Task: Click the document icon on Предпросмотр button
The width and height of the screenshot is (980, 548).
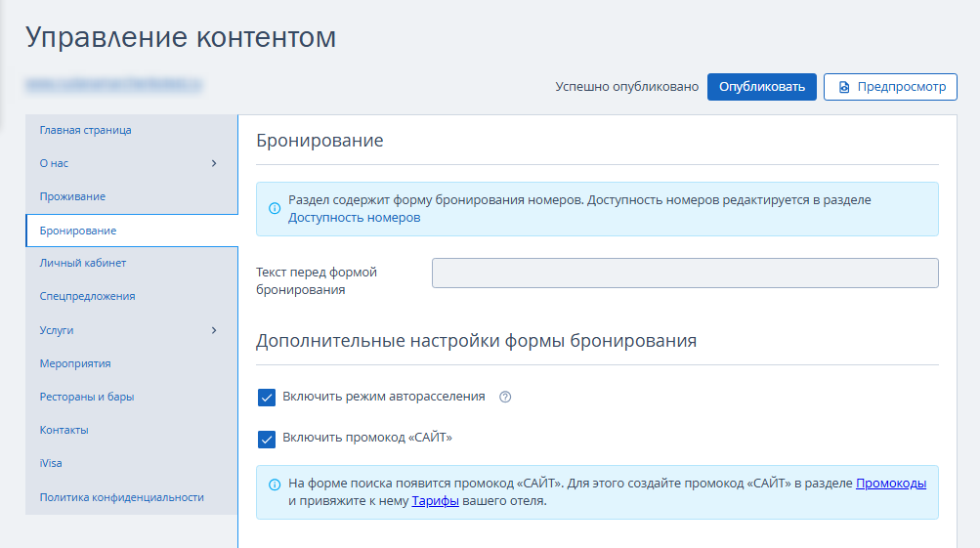Action: point(844,87)
